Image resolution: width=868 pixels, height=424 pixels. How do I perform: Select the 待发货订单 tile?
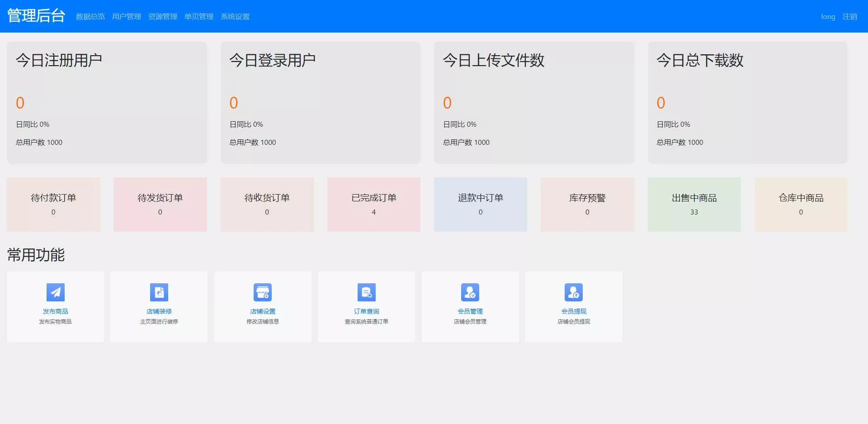tap(160, 205)
